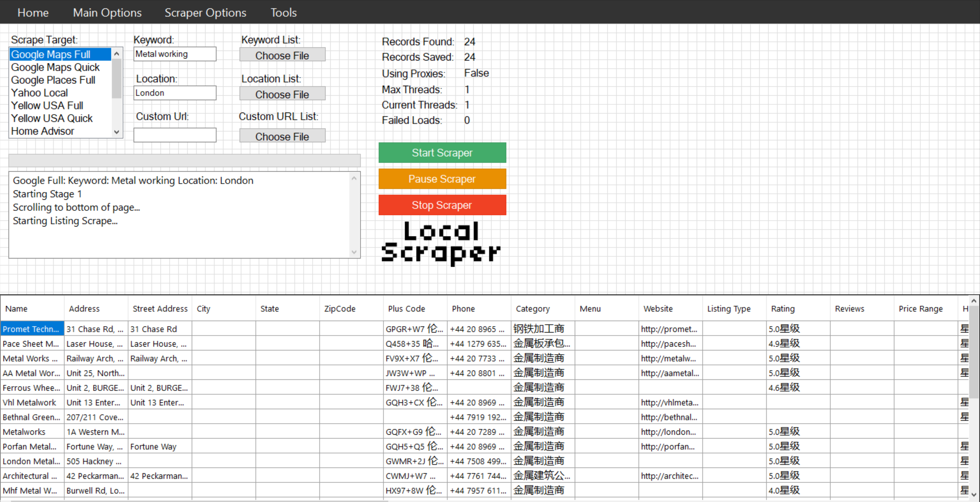The image size is (980, 502).
Task: Select the Pace Sheet M... row name
Action: (32, 343)
